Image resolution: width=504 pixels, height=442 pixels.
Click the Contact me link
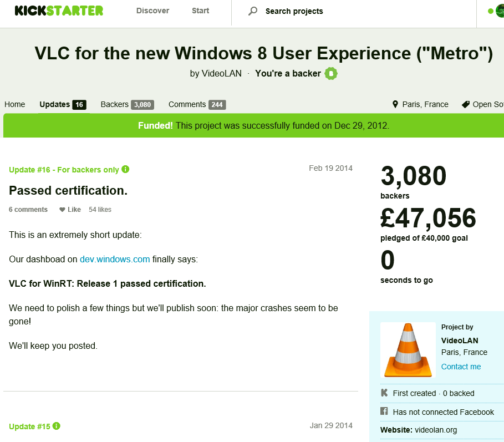[x=461, y=367]
